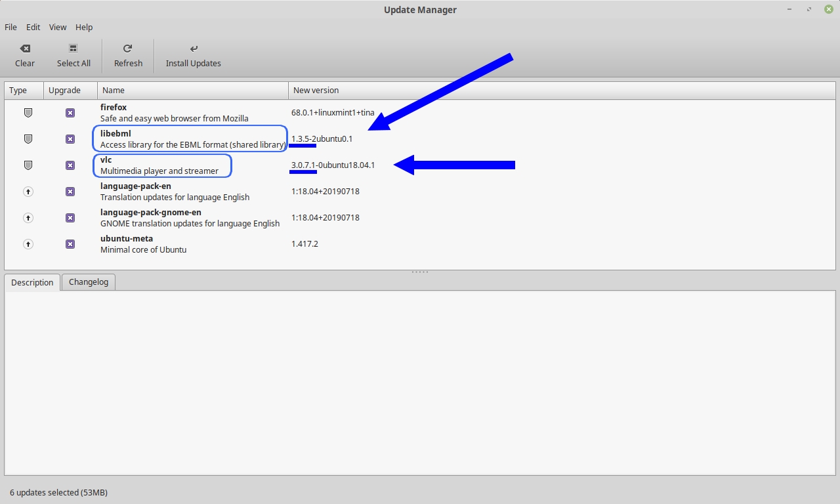Close the Update Manager window
The width and height of the screenshot is (840, 504).
coord(829,9)
